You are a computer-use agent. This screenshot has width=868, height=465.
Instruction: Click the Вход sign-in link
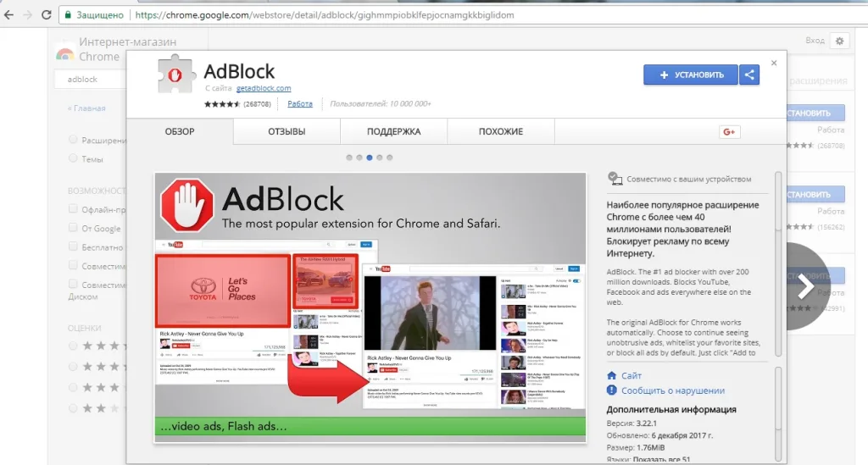[815, 41]
